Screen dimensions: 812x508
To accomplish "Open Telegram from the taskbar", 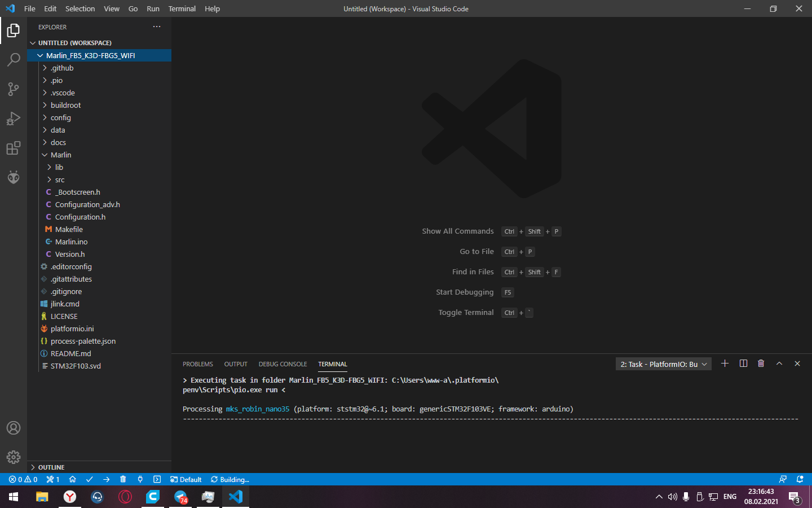I will [x=180, y=497].
